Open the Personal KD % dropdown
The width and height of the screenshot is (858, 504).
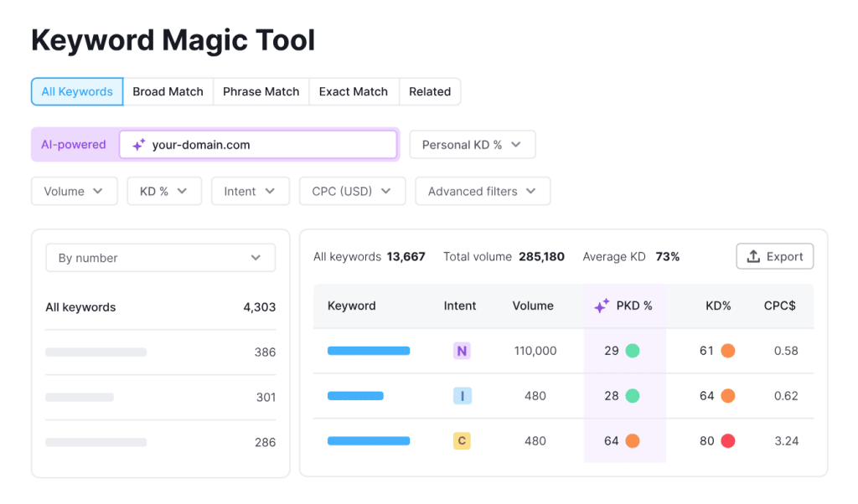tap(472, 145)
